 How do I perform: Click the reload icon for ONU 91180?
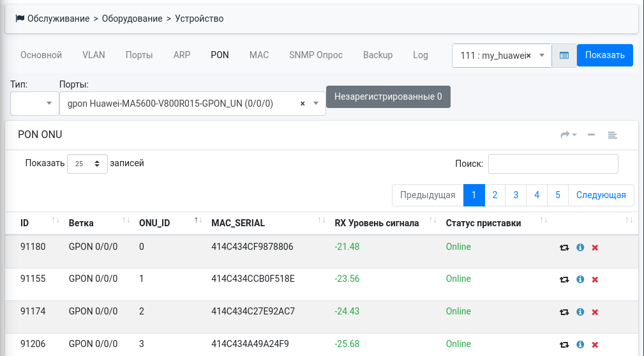tap(564, 247)
